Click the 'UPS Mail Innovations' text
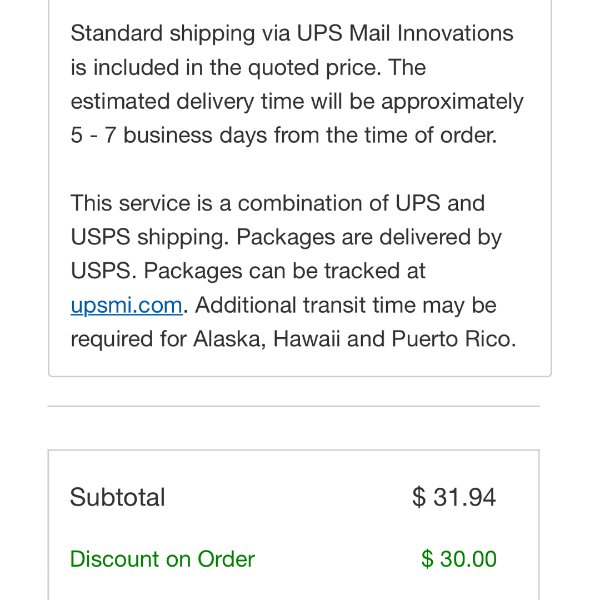The height and width of the screenshot is (600, 600). [x=405, y=33]
